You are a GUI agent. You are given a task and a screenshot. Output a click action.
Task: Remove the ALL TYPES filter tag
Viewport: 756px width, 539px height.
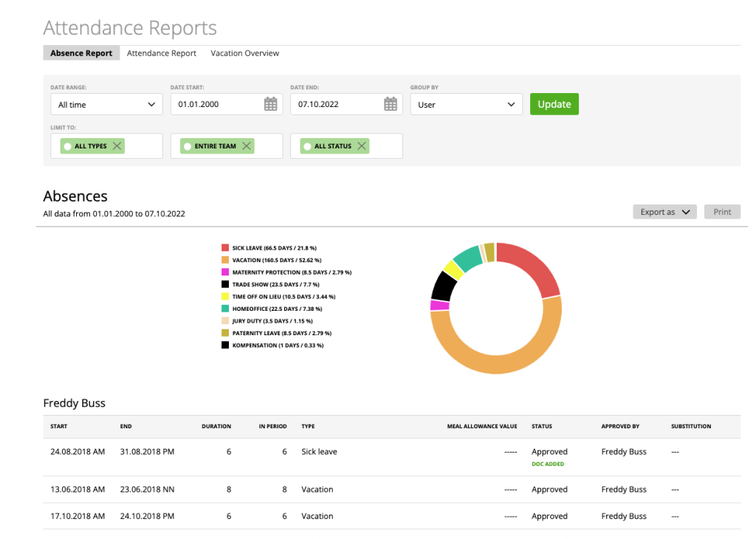[117, 146]
